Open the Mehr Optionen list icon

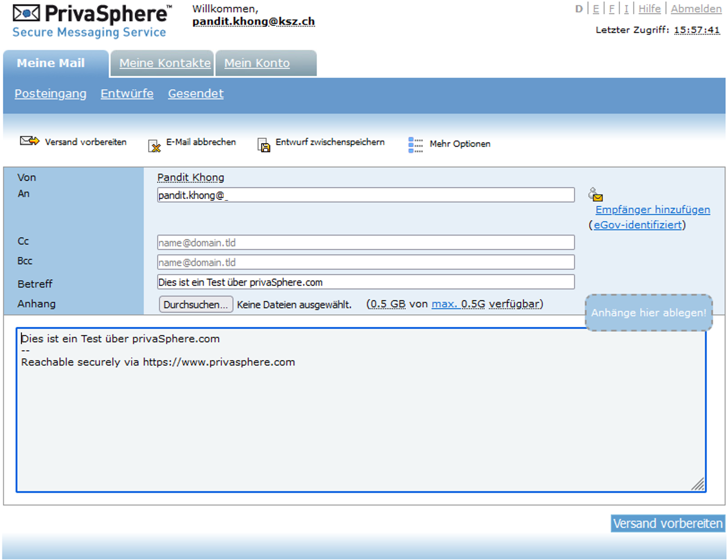(415, 144)
